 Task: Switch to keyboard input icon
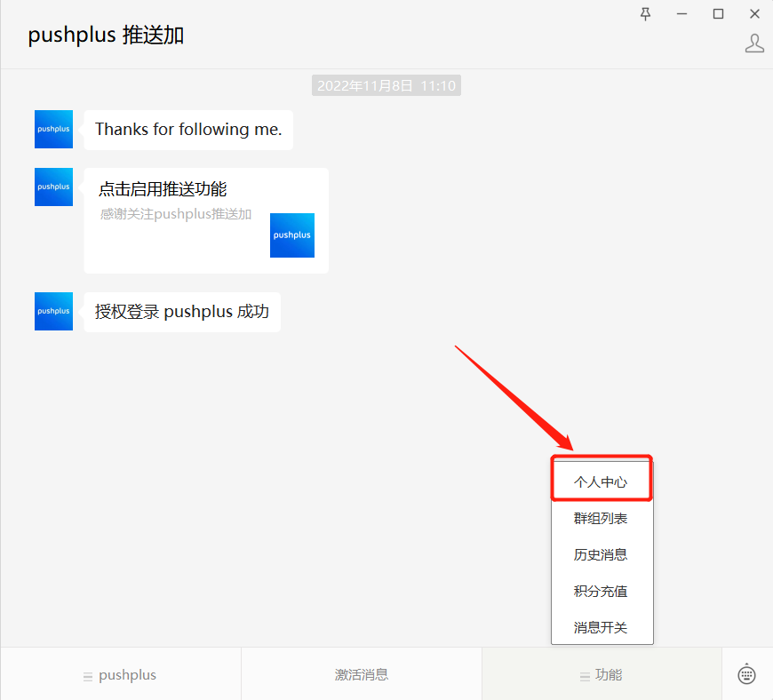[746, 674]
